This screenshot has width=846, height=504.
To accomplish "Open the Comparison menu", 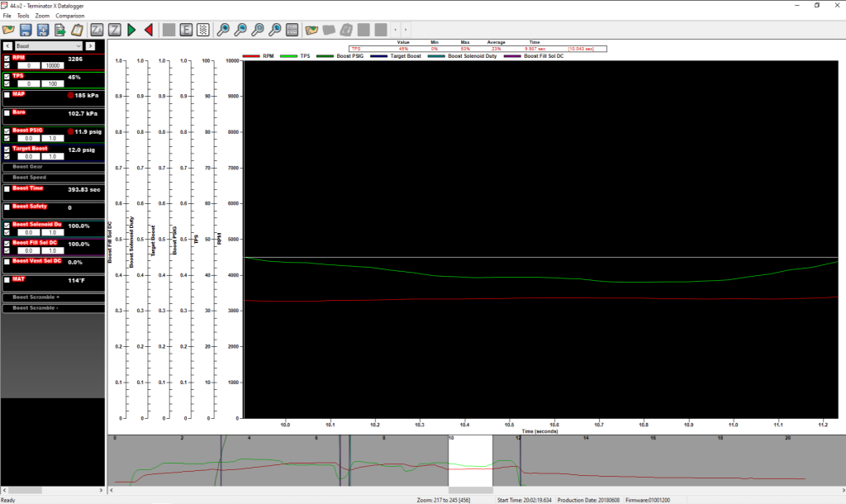I will click(70, 16).
